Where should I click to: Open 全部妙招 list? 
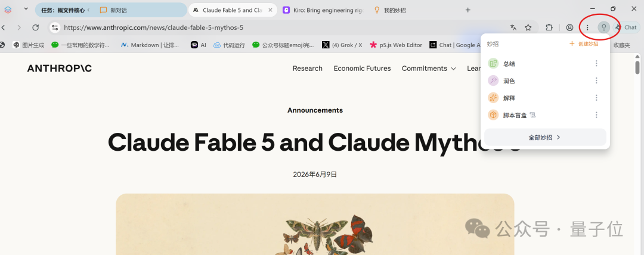click(545, 138)
